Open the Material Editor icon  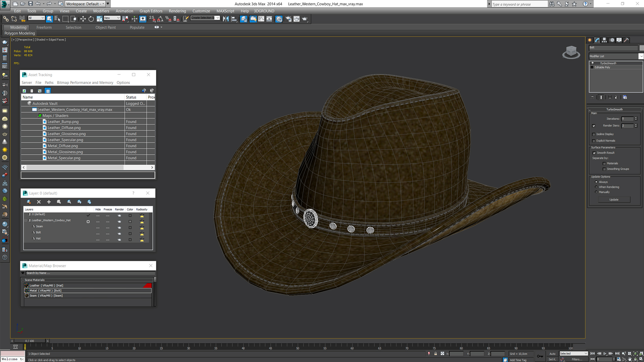click(x=279, y=19)
